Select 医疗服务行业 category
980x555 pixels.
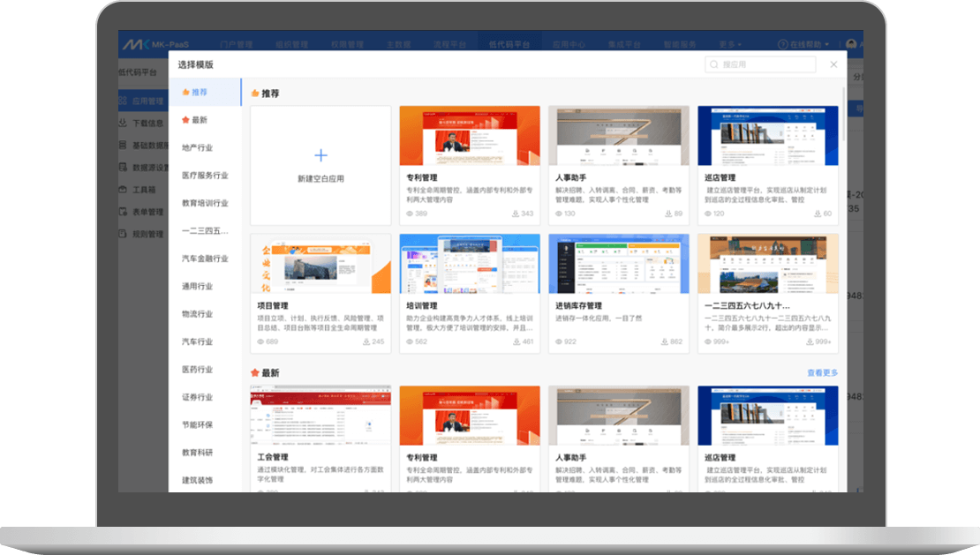[205, 176]
